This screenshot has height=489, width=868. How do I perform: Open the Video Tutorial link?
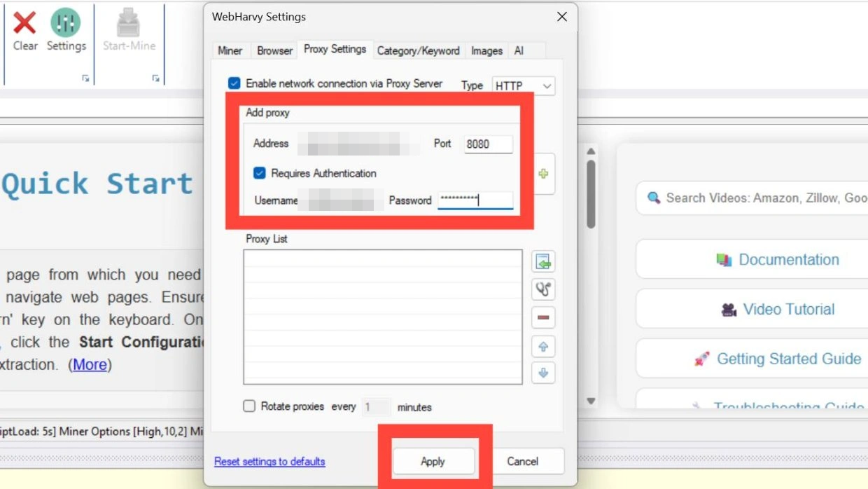tap(789, 310)
